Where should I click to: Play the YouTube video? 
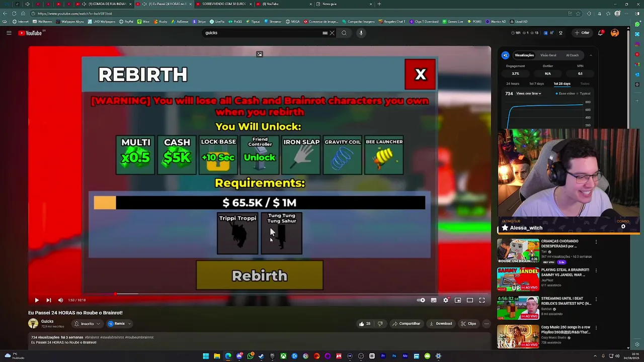(x=37, y=300)
